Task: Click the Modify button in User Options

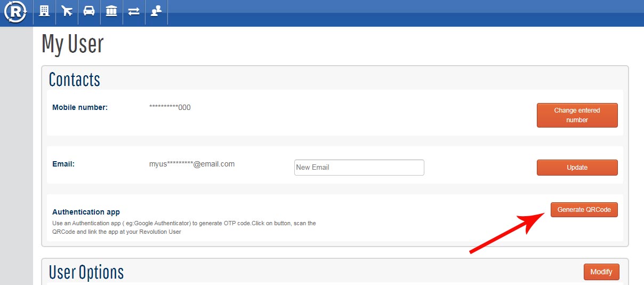Action: point(601,272)
